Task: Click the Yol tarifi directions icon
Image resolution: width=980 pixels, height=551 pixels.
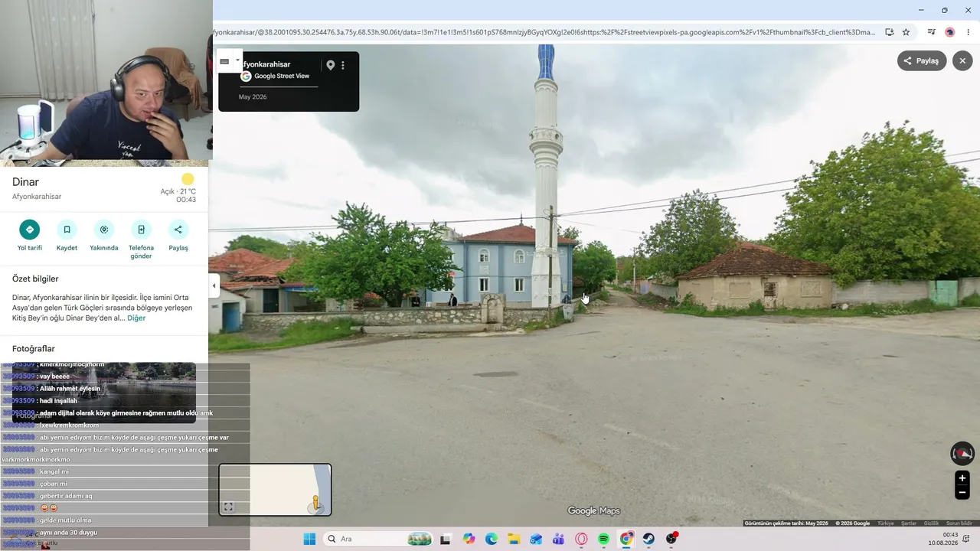Action: (x=30, y=230)
